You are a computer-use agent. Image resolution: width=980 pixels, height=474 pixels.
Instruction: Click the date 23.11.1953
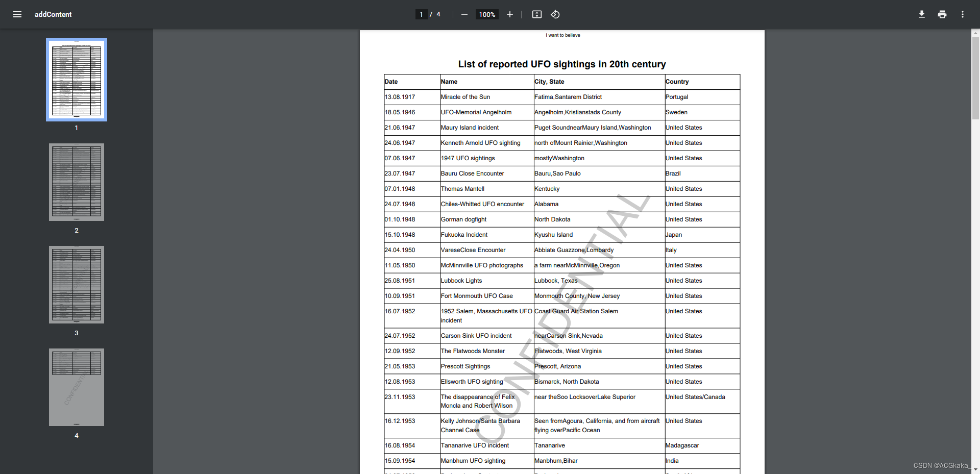click(400, 397)
